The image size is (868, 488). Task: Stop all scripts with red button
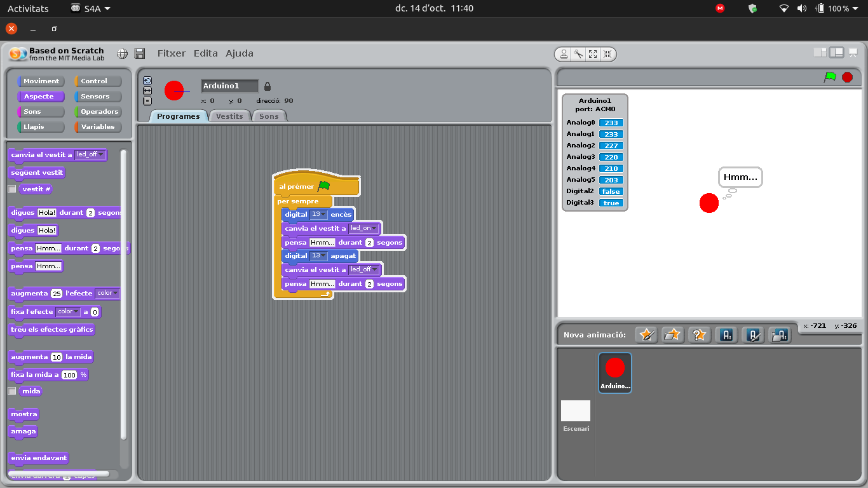tap(847, 77)
